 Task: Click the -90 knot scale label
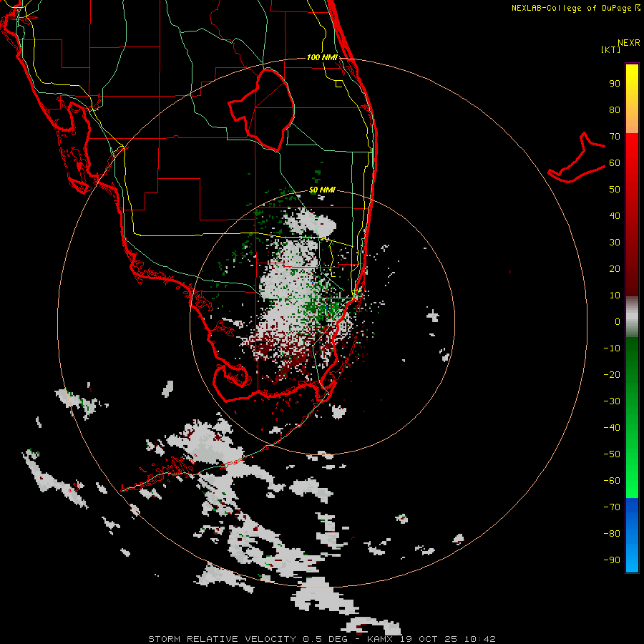point(612,560)
